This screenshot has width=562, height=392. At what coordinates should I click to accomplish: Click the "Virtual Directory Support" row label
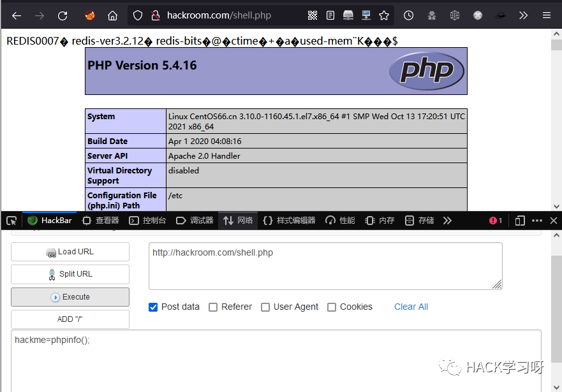pyautogui.click(x=126, y=175)
